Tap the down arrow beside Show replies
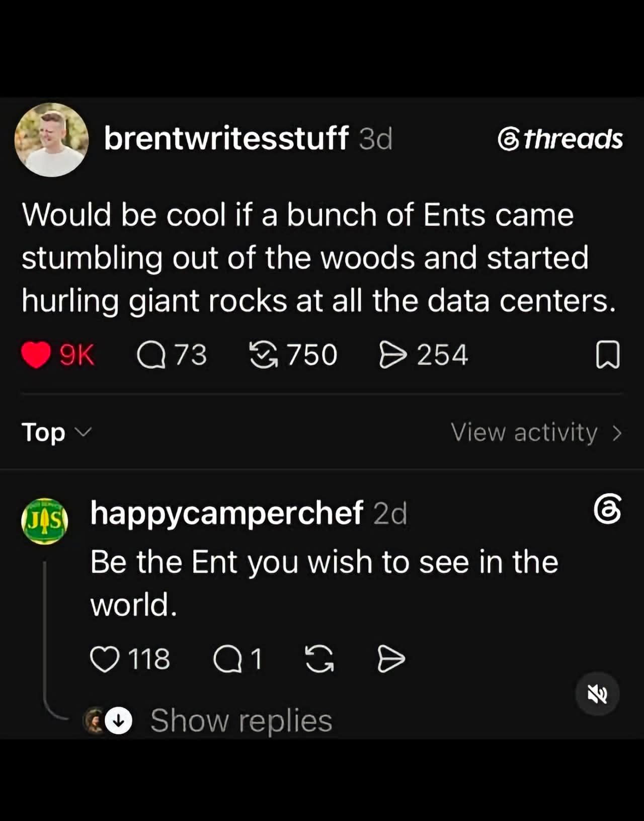The image size is (644, 821). [119, 721]
